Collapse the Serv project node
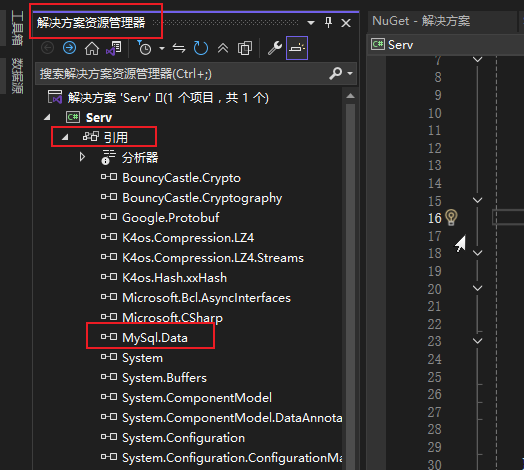The width and height of the screenshot is (524, 470). tap(47, 117)
